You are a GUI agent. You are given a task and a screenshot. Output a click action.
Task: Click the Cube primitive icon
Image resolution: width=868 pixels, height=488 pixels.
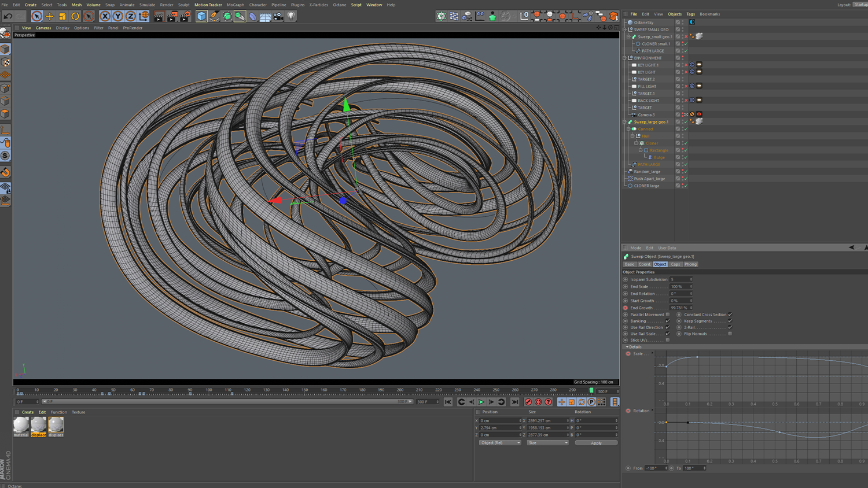[x=201, y=17]
